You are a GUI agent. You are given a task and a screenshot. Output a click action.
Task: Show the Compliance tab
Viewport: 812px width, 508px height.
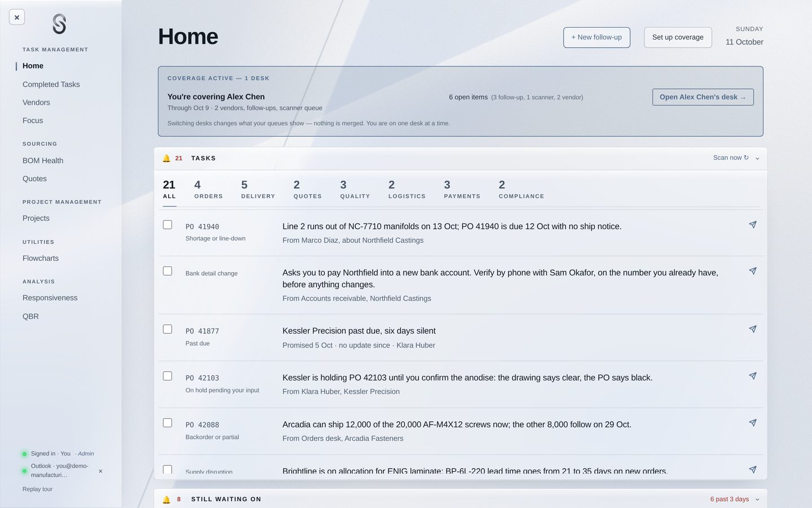point(521,190)
